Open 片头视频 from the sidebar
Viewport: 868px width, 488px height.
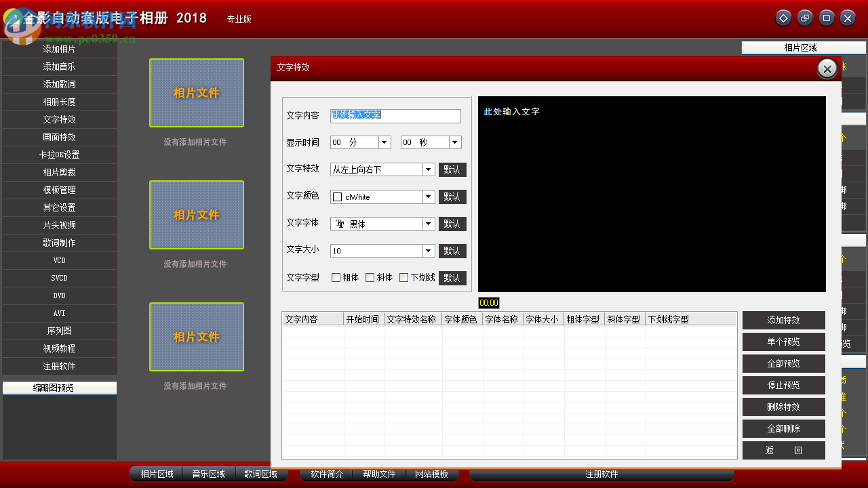coord(59,225)
